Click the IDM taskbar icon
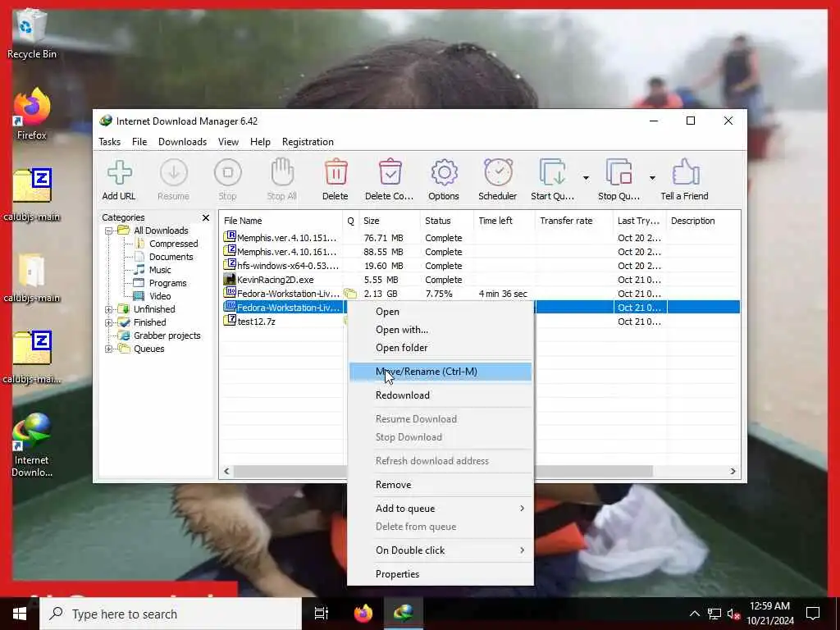840x630 pixels. click(x=403, y=614)
